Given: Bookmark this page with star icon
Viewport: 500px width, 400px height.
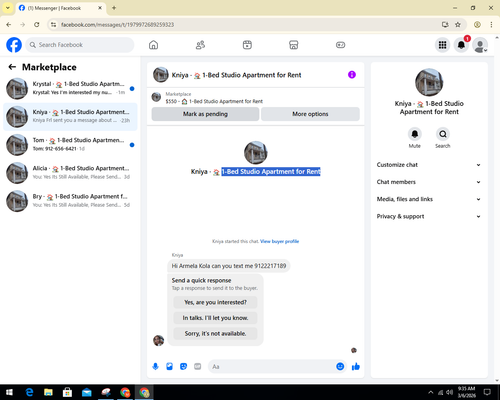Looking at the screenshot, I should (458, 25).
